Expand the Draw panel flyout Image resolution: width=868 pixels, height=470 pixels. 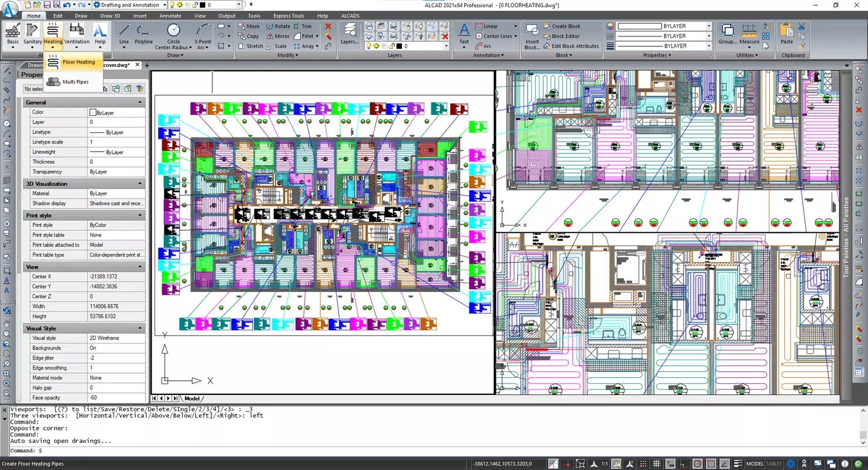pyautogui.click(x=175, y=55)
